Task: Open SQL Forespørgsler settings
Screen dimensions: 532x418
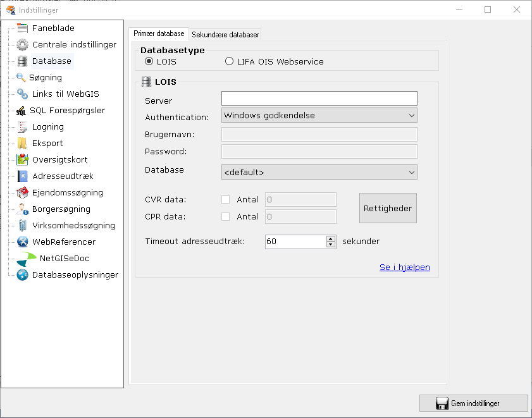Action: [x=68, y=110]
